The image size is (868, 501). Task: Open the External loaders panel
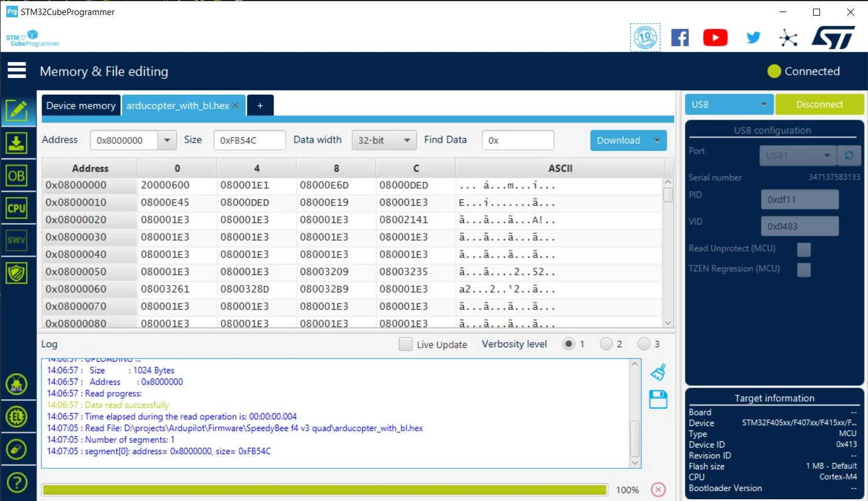tap(18, 417)
